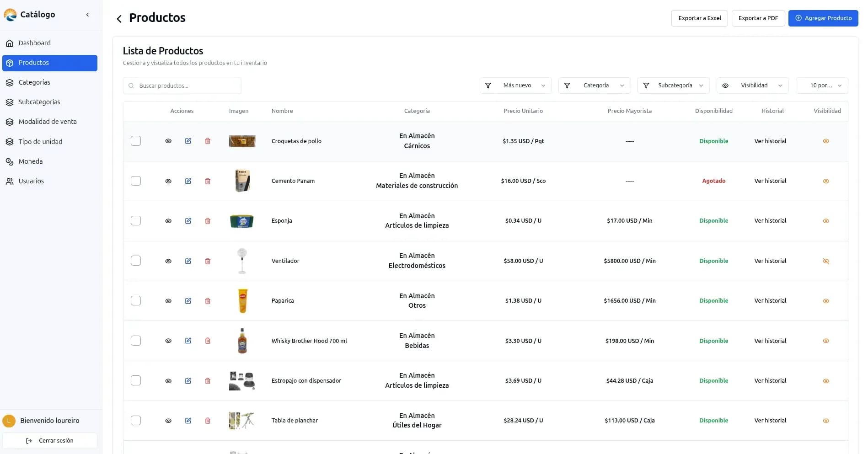Open the Visibilidad filter dropdown
The height and width of the screenshot is (454, 868).
click(752, 85)
